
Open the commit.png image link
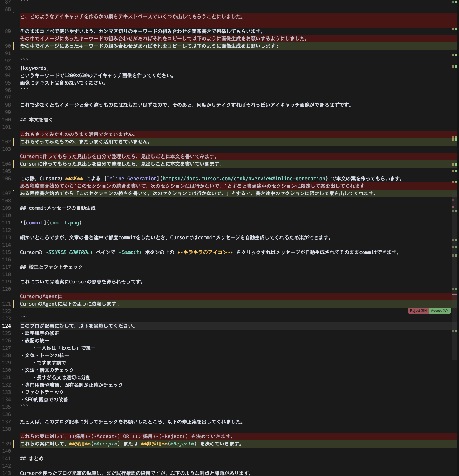click(65, 223)
